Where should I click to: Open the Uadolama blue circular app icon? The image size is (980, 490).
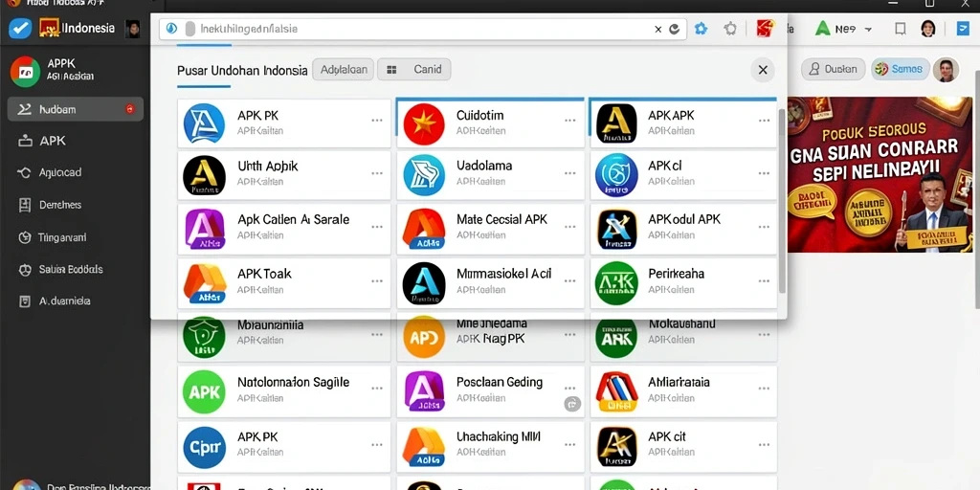tap(424, 175)
